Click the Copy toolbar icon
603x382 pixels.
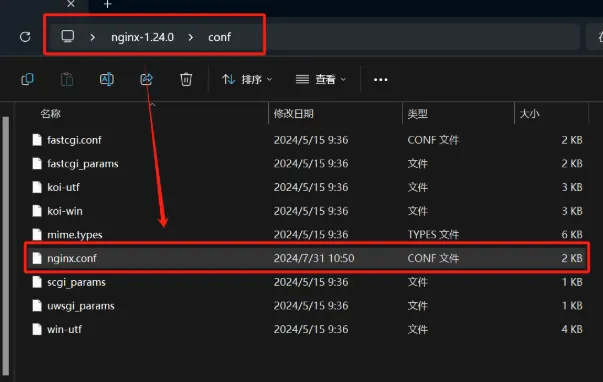point(27,79)
